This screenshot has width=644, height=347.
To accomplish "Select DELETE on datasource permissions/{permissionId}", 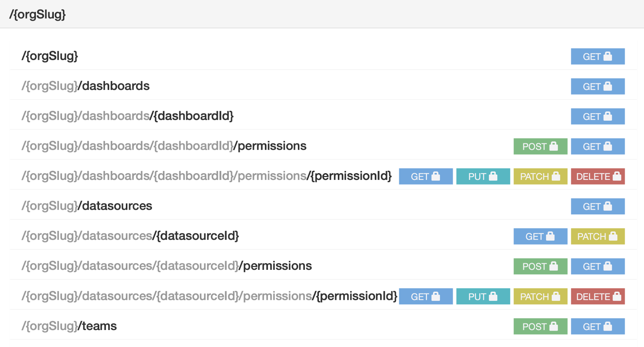I will point(598,296).
